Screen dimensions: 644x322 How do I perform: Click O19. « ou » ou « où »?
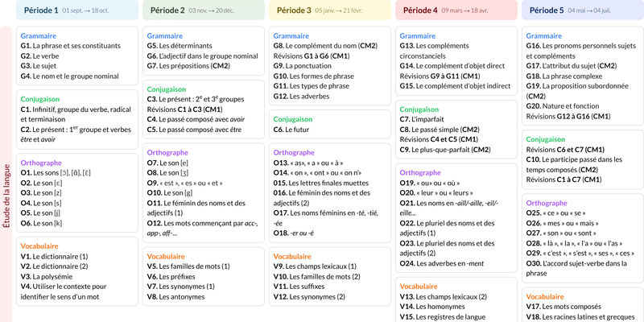430,183
